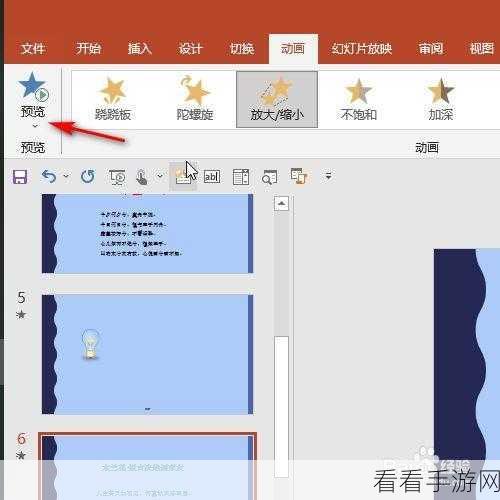Click the magnifier preview icon

point(269,177)
